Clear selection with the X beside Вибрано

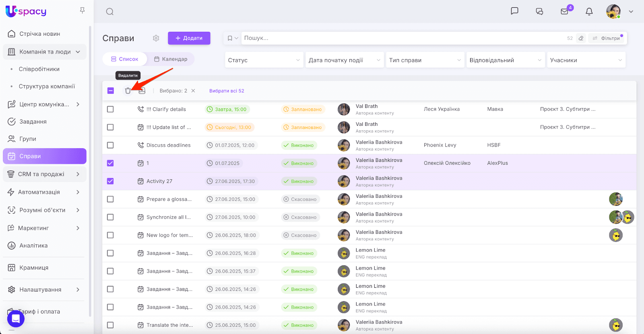pos(193,91)
